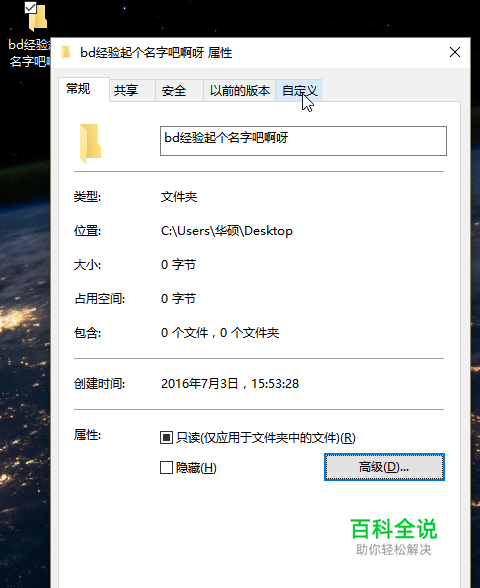
Task: Close the properties dialog with the X button
Action: 455,52
